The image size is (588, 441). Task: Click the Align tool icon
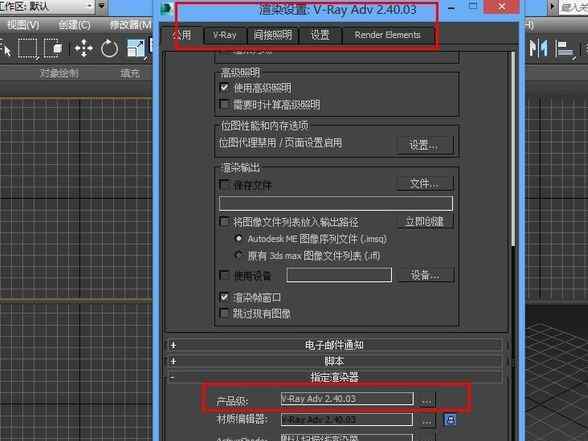point(565,49)
